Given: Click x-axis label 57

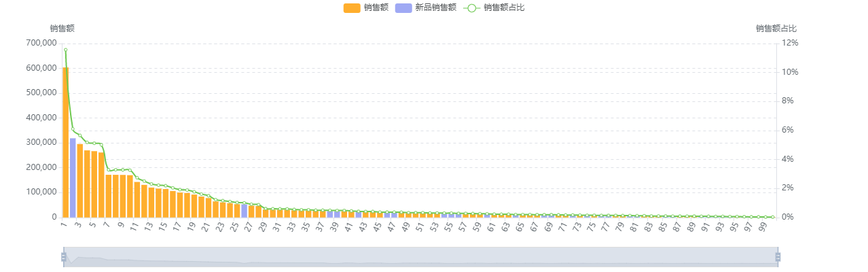Looking at the screenshot, I should point(463,226).
